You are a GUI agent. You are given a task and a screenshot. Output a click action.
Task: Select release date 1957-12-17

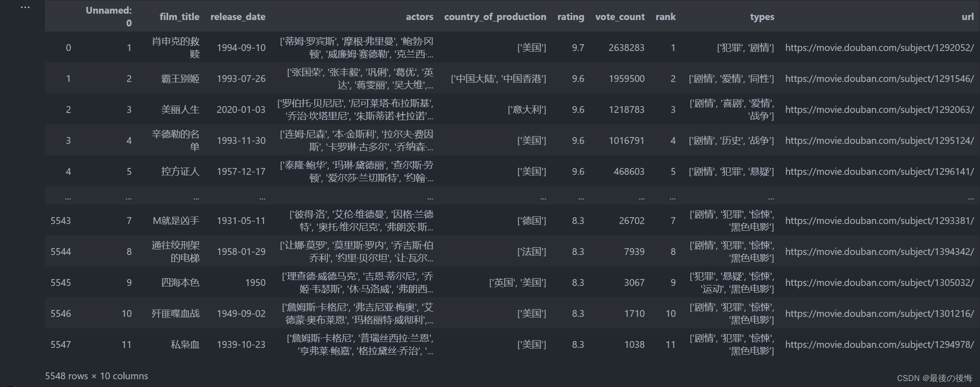click(x=241, y=172)
